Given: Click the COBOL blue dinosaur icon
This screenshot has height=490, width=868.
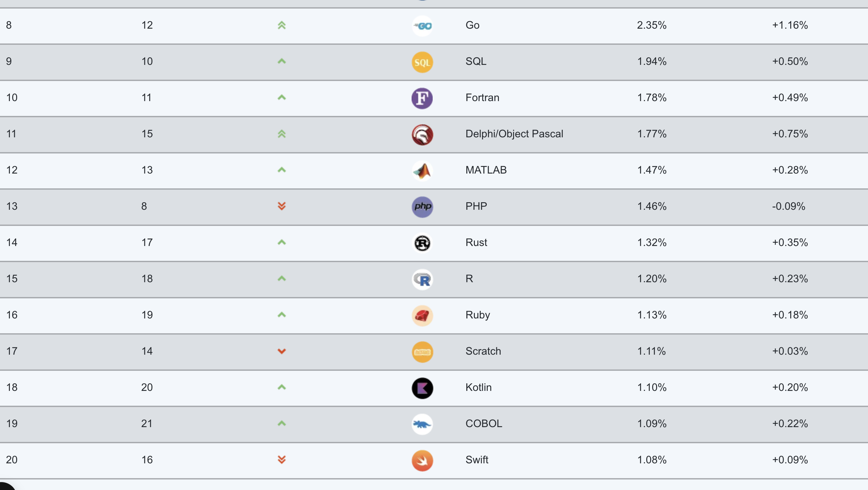Looking at the screenshot, I should 422,424.
